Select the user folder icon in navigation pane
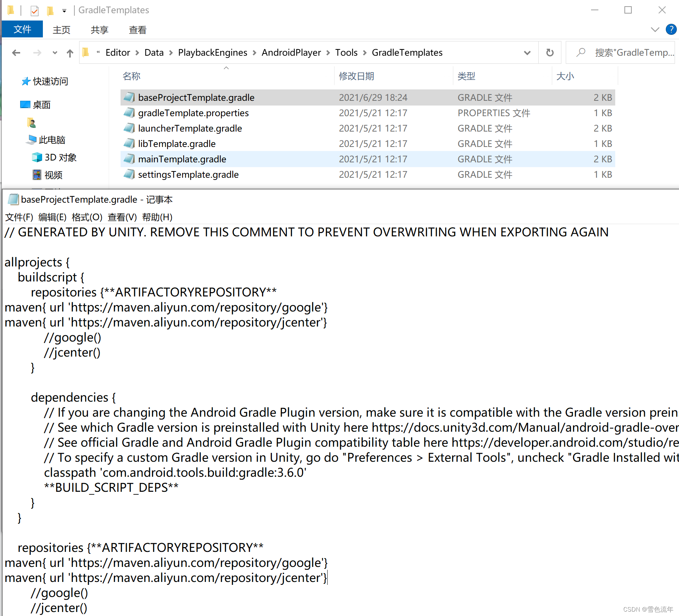The image size is (679, 616). (32, 123)
